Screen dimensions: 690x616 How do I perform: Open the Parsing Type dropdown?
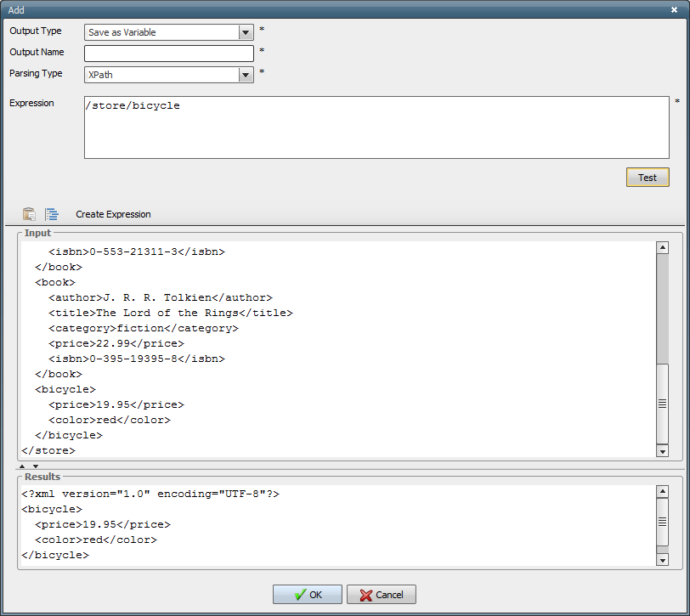click(246, 76)
